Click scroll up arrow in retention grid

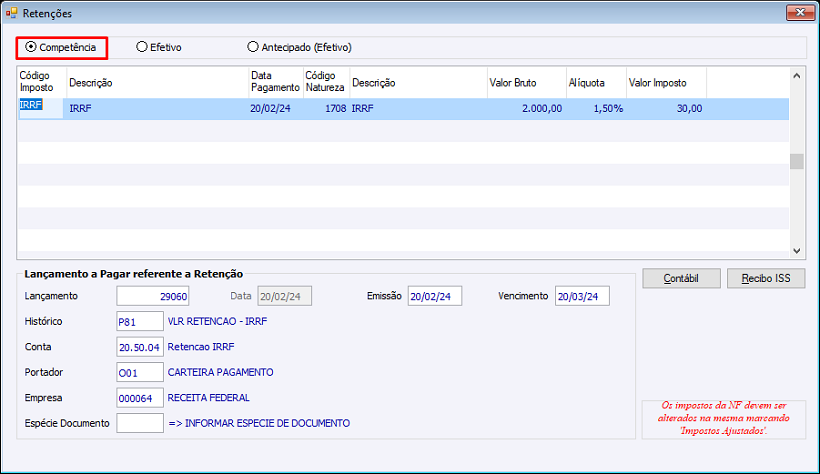tap(796, 76)
